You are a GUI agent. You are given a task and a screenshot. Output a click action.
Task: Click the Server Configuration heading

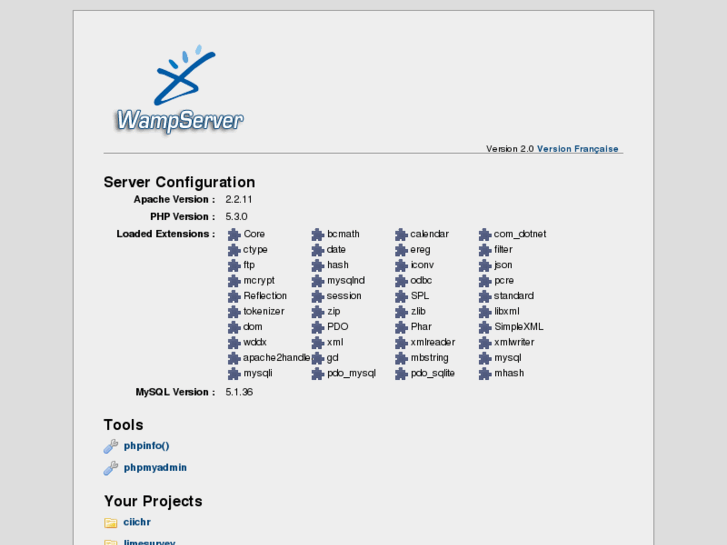pos(179,182)
